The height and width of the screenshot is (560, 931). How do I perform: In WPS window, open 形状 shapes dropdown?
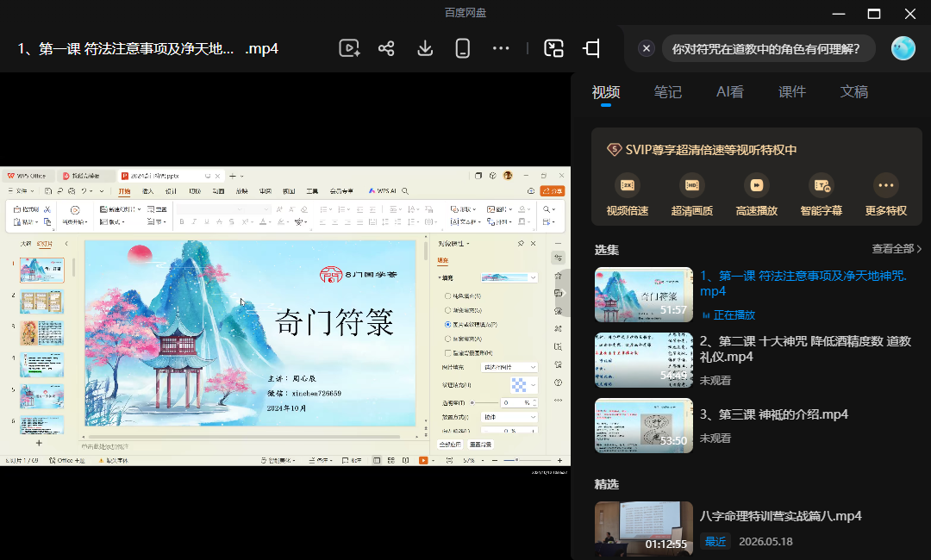(463, 209)
